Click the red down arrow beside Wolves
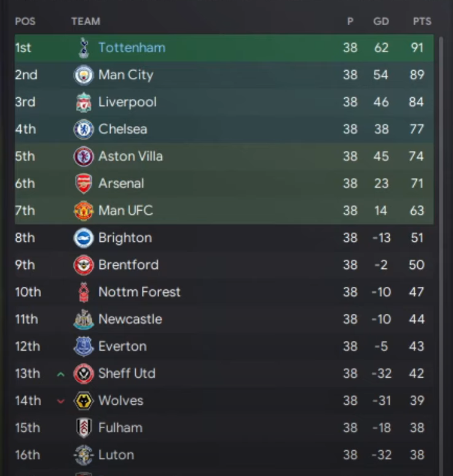This screenshot has width=453, height=476. point(60,401)
